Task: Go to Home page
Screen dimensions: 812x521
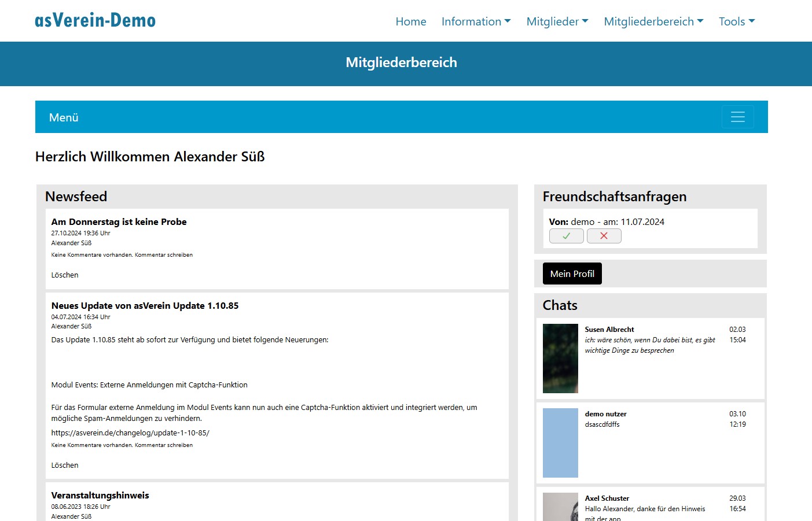Action: (x=411, y=21)
